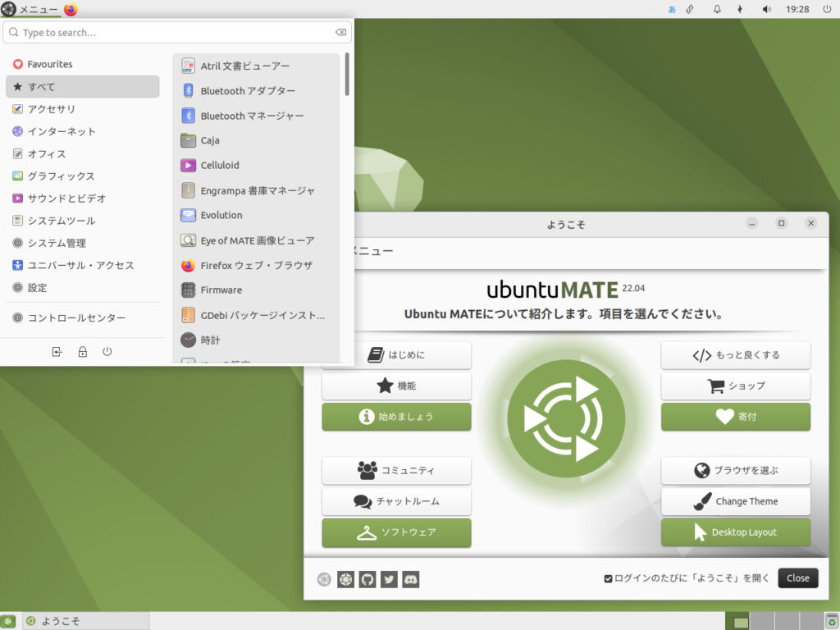
Task: Open the Desktop Layout chooser
Action: 735,532
